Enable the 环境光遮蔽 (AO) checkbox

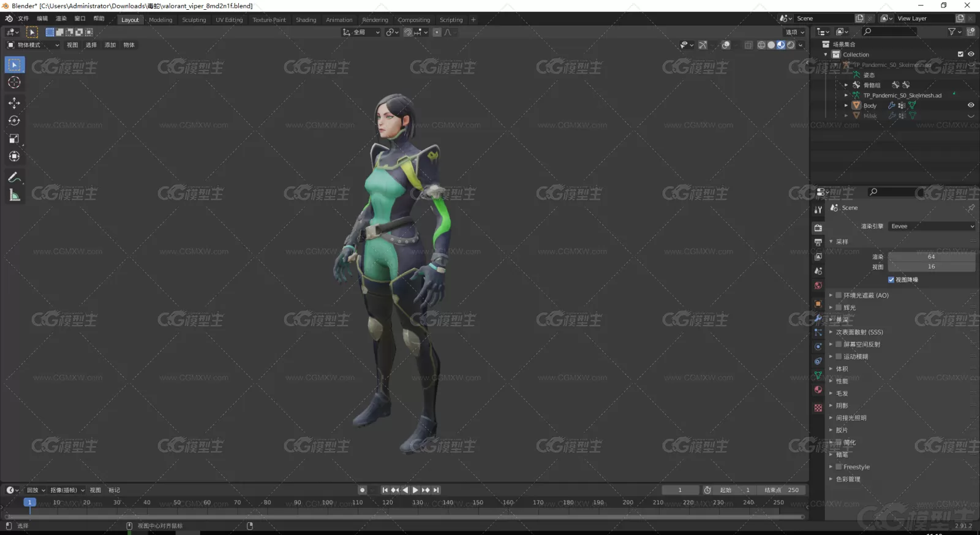coord(839,295)
